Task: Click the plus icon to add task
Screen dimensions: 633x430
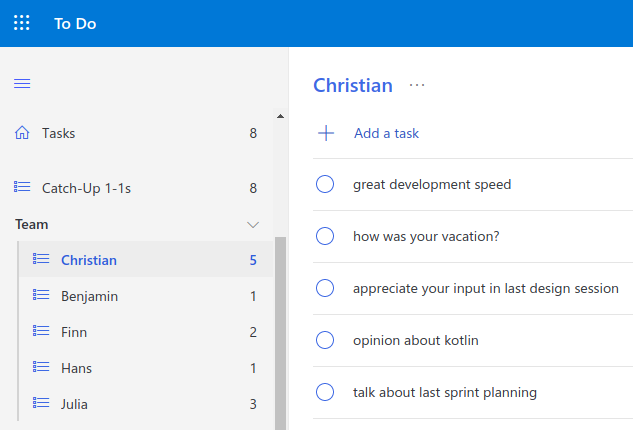Action: [x=326, y=133]
